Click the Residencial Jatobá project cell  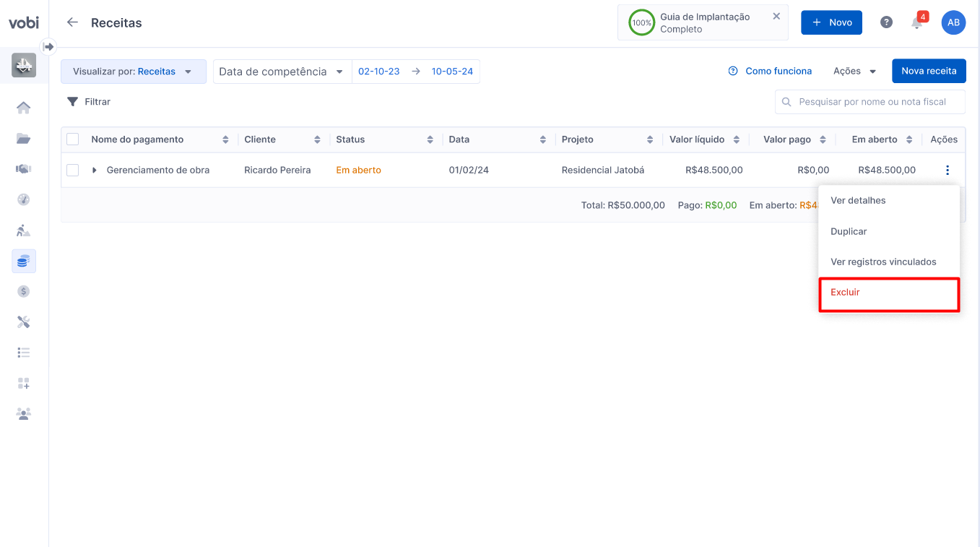pyautogui.click(x=603, y=171)
